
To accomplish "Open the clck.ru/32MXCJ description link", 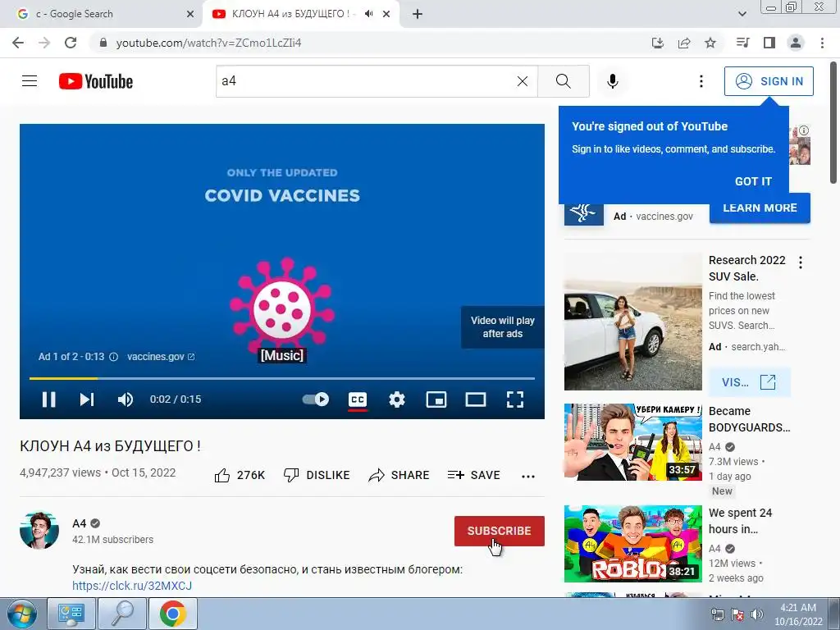I will 132,586.
